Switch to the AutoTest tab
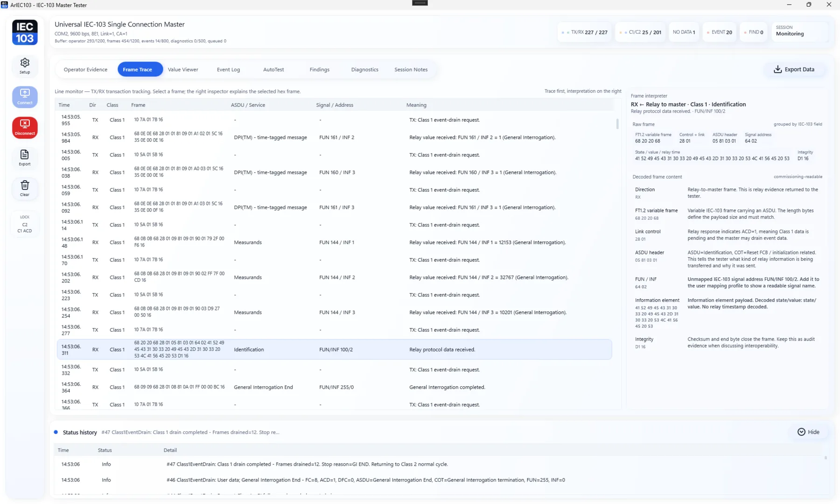The image size is (840, 504). pyautogui.click(x=273, y=70)
